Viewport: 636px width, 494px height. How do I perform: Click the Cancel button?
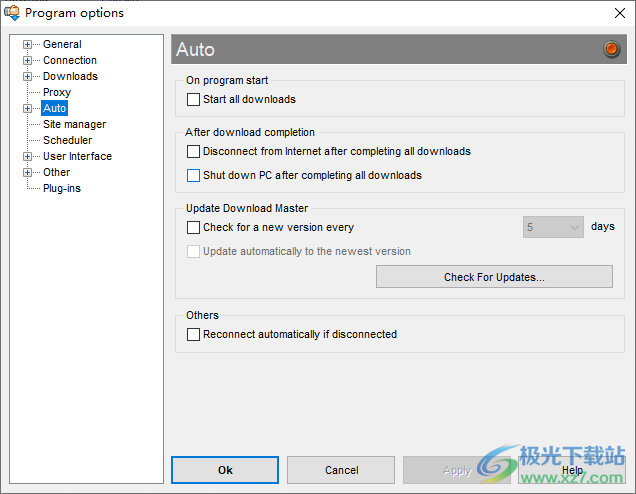(x=341, y=470)
